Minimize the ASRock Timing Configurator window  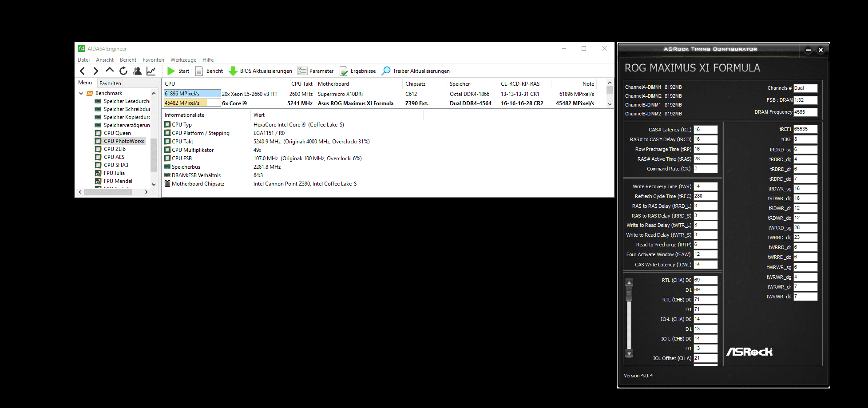[x=808, y=50]
